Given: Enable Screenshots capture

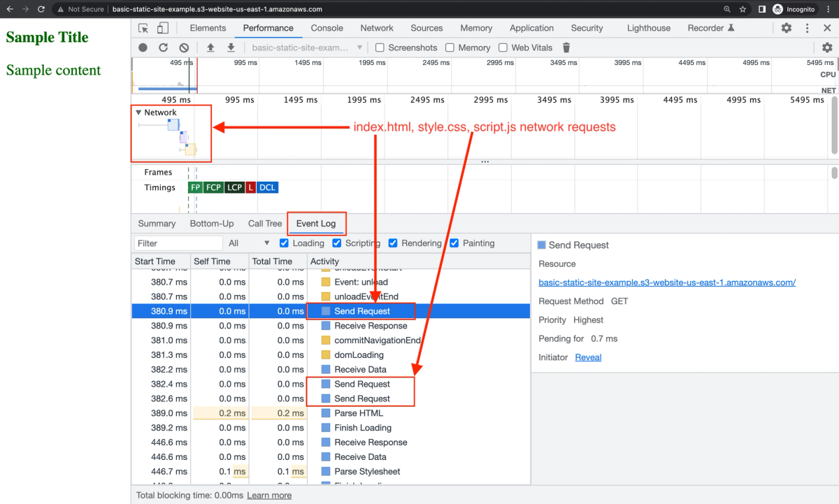Looking at the screenshot, I should (380, 48).
